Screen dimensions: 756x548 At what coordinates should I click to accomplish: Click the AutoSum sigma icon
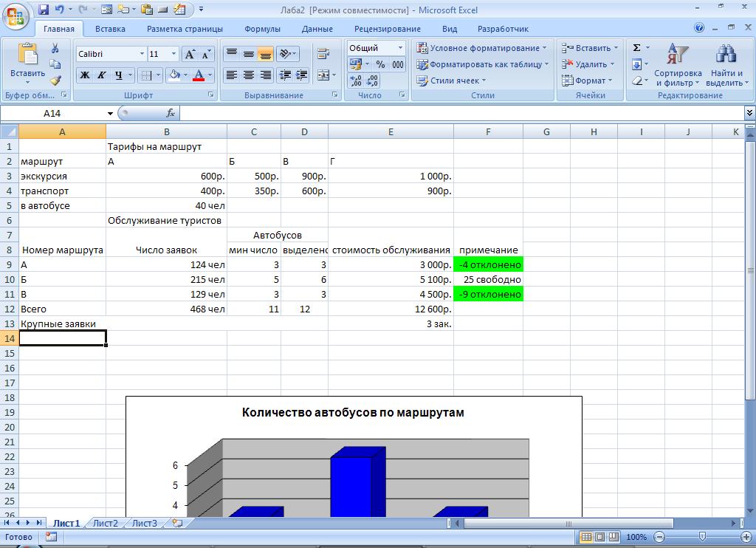pyautogui.click(x=636, y=47)
